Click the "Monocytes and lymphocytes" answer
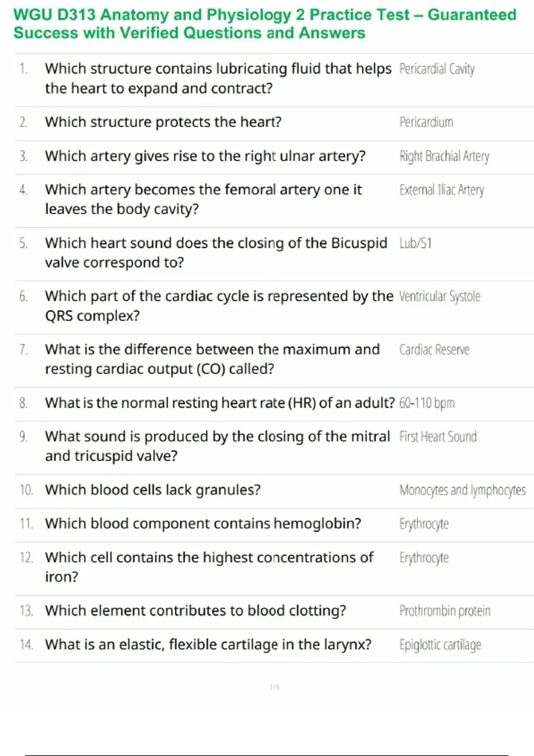534x756 pixels. pos(462,490)
